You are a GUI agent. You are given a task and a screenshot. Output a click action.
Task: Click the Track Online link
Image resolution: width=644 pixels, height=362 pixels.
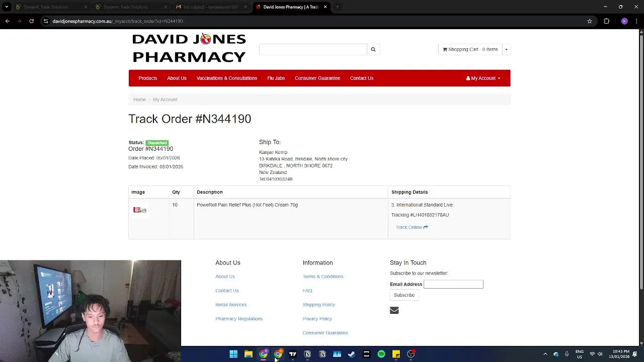(412, 227)
